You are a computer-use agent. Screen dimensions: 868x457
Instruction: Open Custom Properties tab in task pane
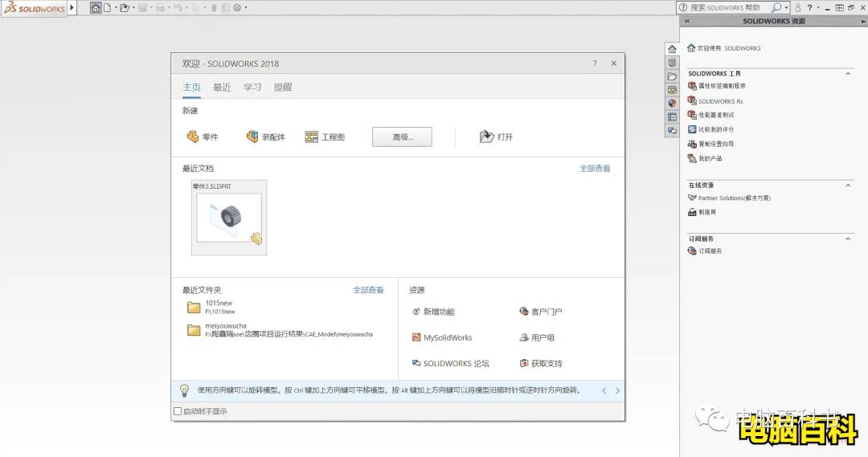click(672, 116)
